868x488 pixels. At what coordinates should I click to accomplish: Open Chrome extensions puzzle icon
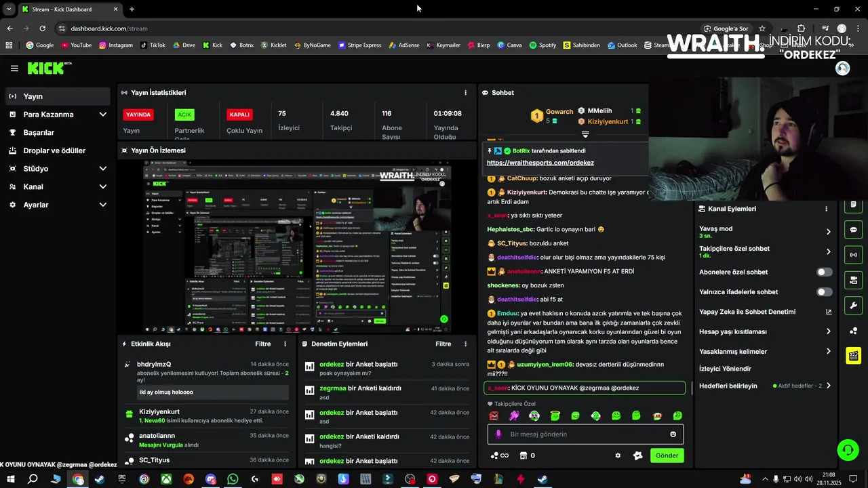(801, 28)
